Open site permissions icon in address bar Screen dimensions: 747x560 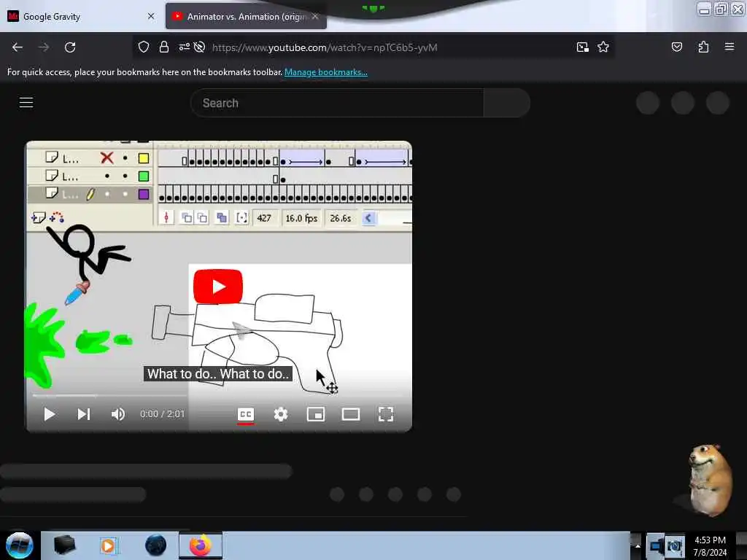tap(184, 47)
